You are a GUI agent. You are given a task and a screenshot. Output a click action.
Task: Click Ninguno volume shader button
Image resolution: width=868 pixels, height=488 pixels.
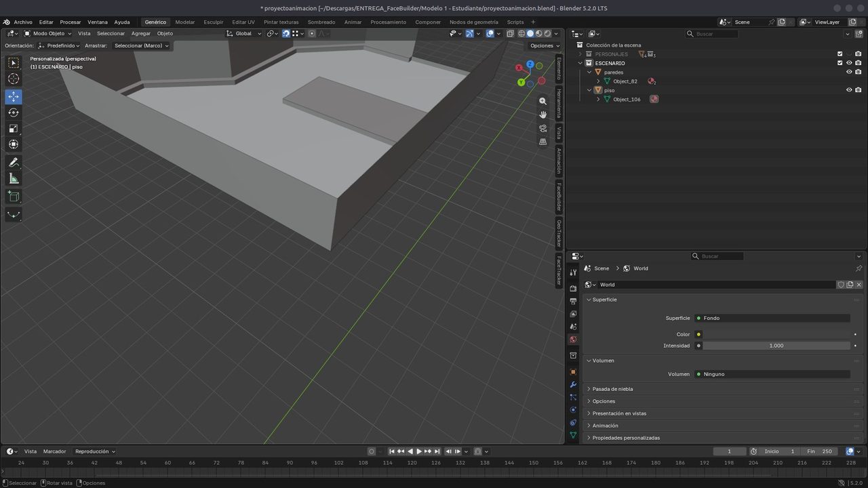tap(772, 374)
